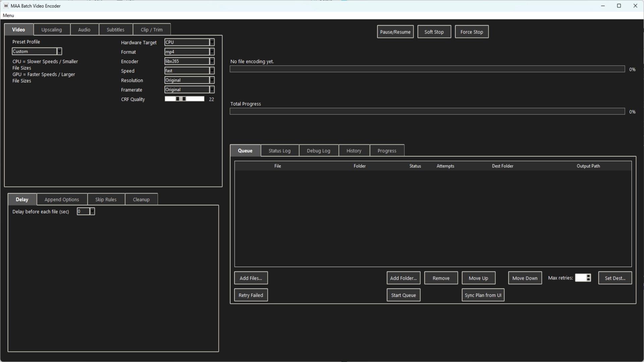Open the Encoder selection dropdown
The width and height of the screenshot is (644, 362).
212,61
